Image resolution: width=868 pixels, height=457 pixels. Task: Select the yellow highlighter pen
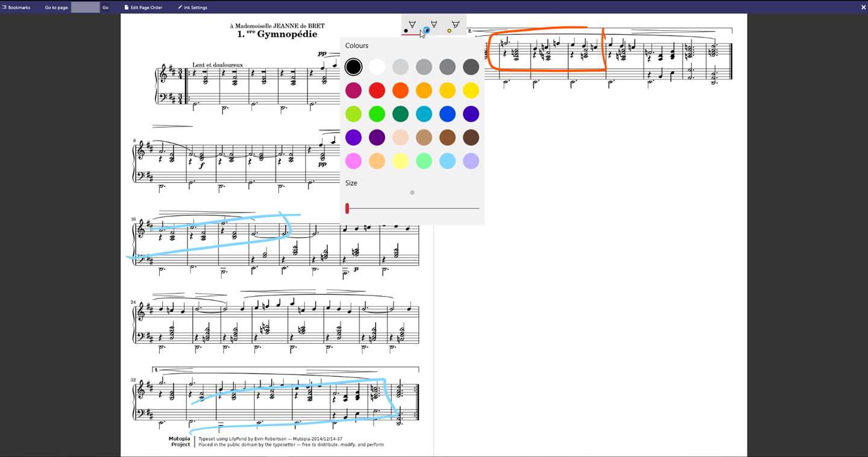pyautogui.click(x=454, y=26)
